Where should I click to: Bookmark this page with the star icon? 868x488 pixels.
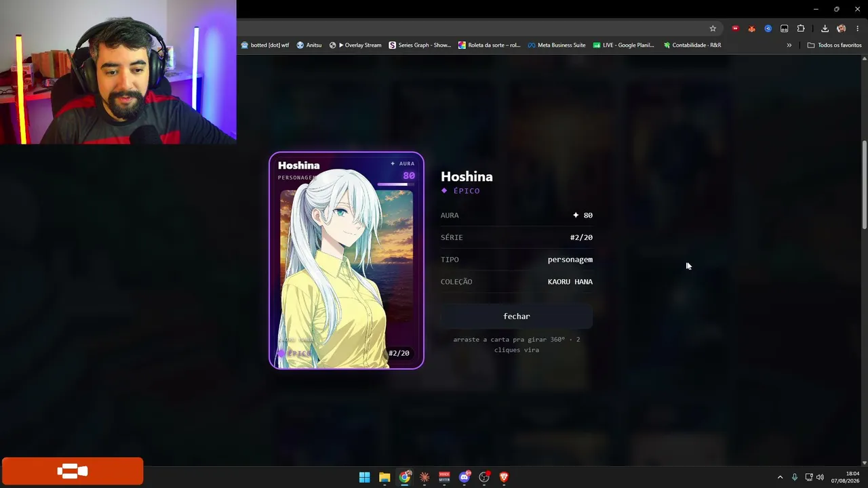point(713,28)
